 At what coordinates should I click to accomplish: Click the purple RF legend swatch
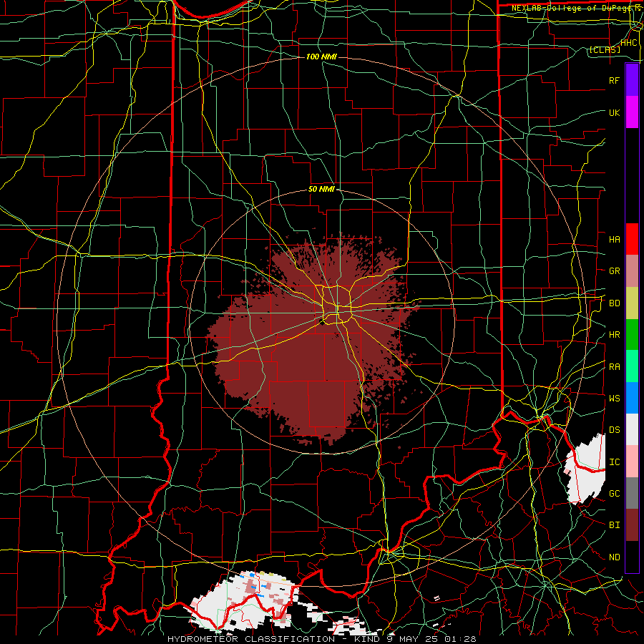point(632,80)
